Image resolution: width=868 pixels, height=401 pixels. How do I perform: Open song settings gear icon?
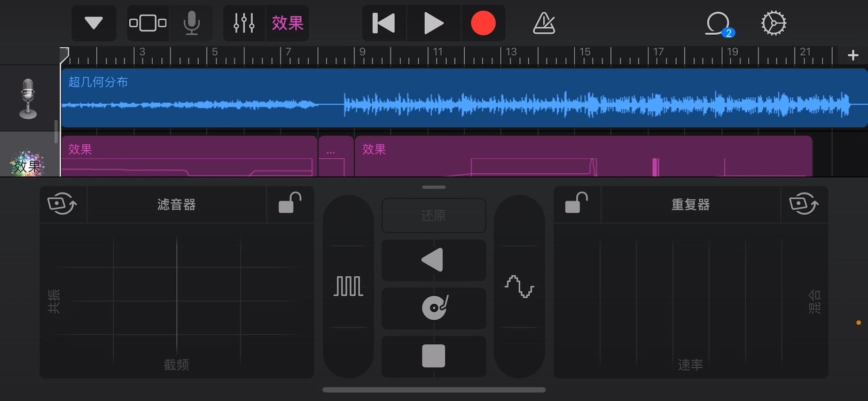[x=773, y=23]
